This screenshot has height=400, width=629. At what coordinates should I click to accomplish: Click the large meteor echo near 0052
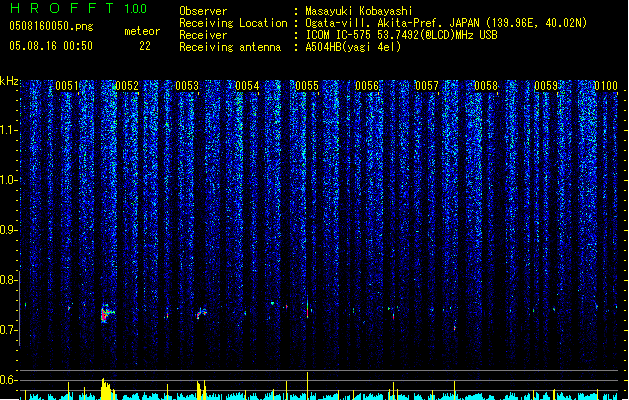point(106,314)
